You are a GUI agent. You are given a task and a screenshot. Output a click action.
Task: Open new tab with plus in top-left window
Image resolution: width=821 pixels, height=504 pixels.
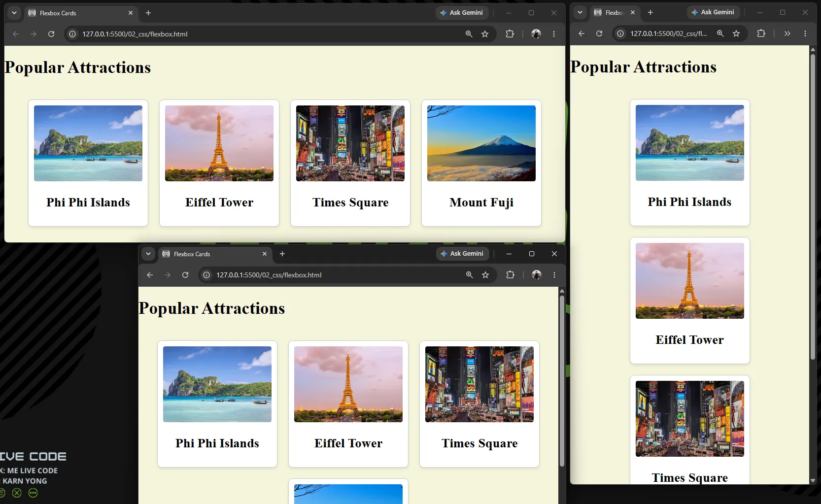tap(148, 13)
